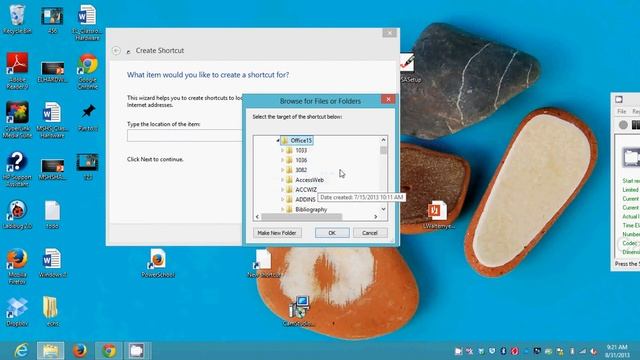The height and width of the screenshot is (360, 640).
Task: Open the network signal tray icon
Action: coord(583,351)
